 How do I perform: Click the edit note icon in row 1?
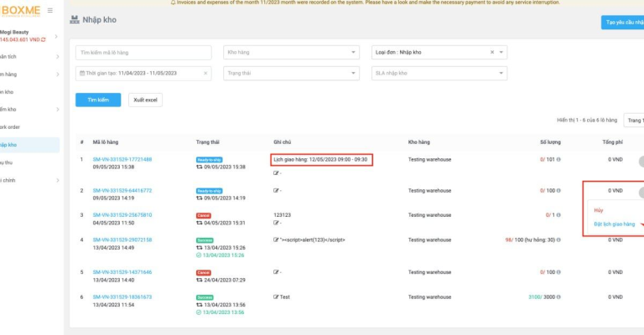coord(276,173)
